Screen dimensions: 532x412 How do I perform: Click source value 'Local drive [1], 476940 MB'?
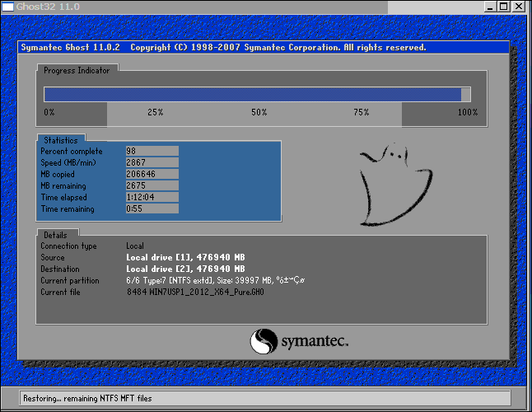185,258
